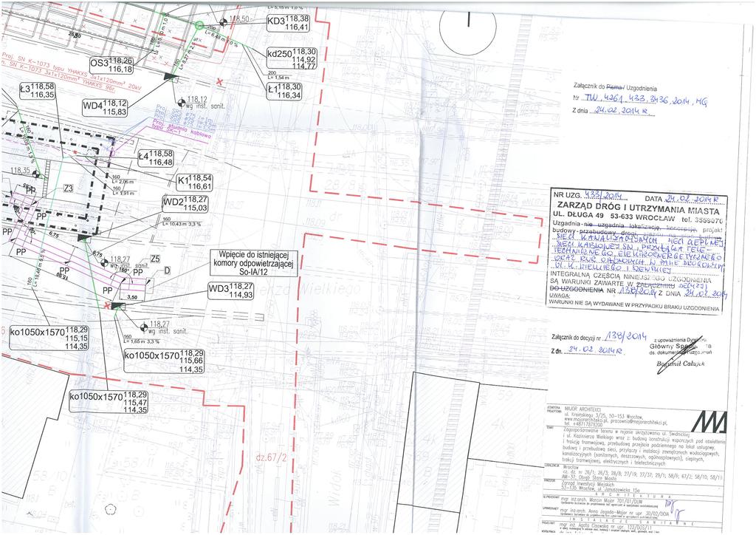This screenshot has width=756, height=535.
Task: Click green circle manhole symbol near KD3
Action: (199, 24)
